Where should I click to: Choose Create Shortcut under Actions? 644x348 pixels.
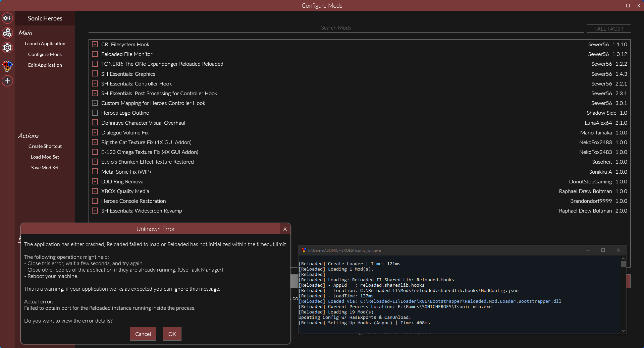pyautogui.click(x=45, y=146)
